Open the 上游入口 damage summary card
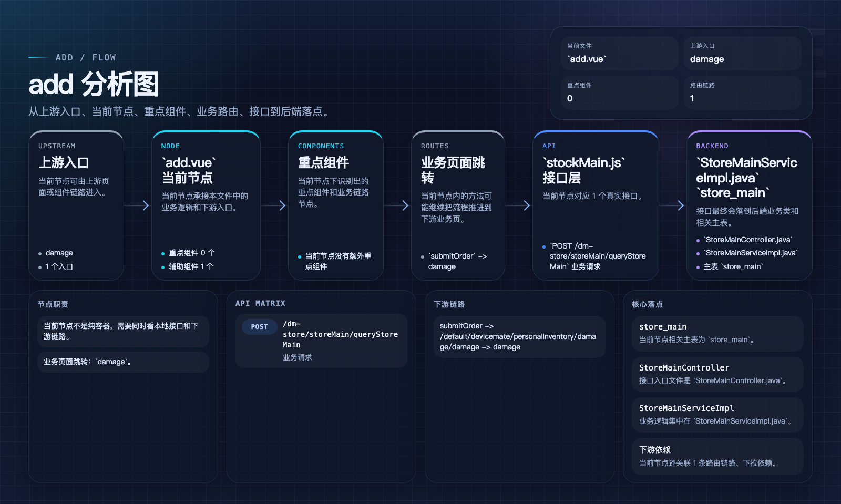This screenshot has height=504, width=841. click(742, 53)
